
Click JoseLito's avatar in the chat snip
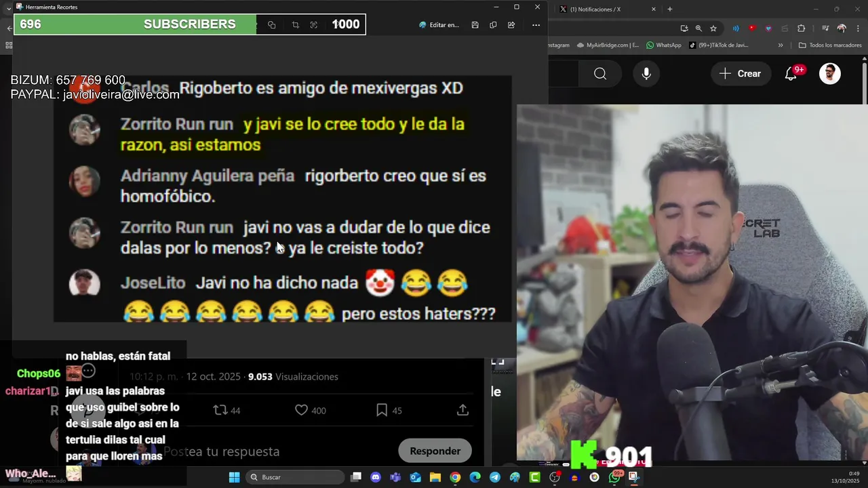[85, 283]
